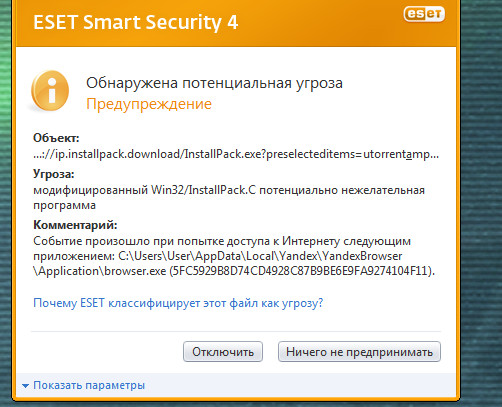Click the ESET logo badge

tap(424, 14)
